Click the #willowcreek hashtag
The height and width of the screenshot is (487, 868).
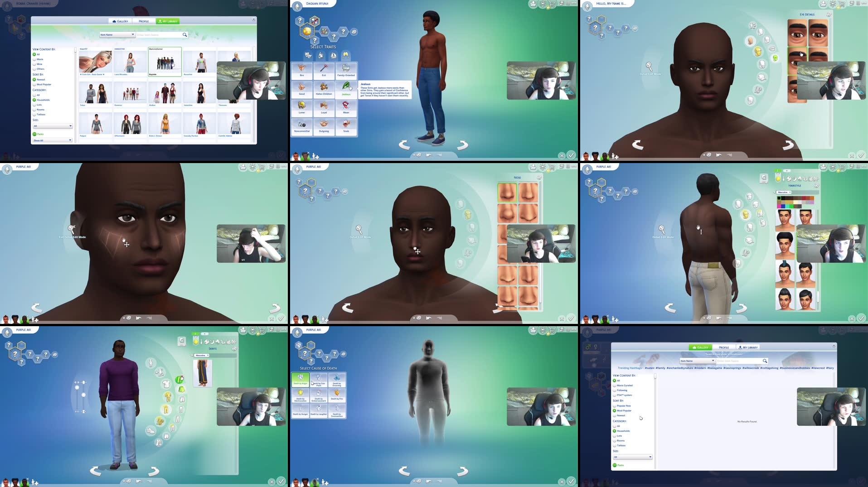tap(751, 368)
